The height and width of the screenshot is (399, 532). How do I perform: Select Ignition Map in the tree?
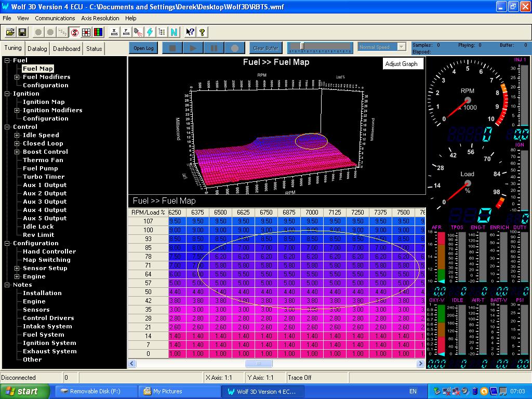[44, 102]
